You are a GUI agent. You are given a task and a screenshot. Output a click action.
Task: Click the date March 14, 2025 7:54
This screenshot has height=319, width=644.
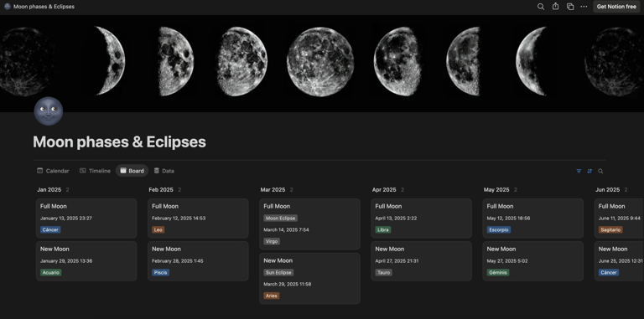pos(286,229)
